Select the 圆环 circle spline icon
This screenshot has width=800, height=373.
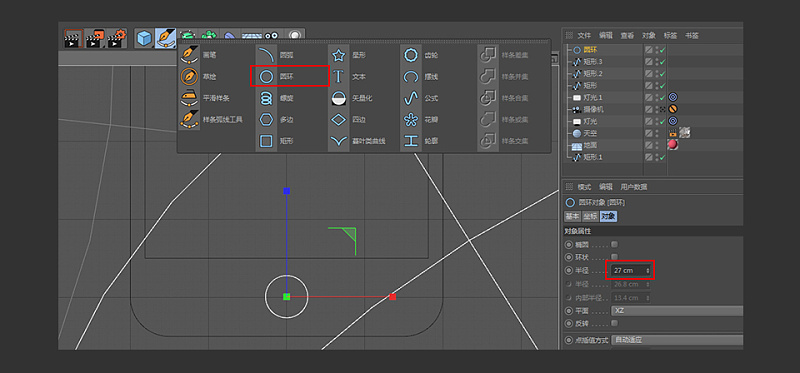(266, 77)
